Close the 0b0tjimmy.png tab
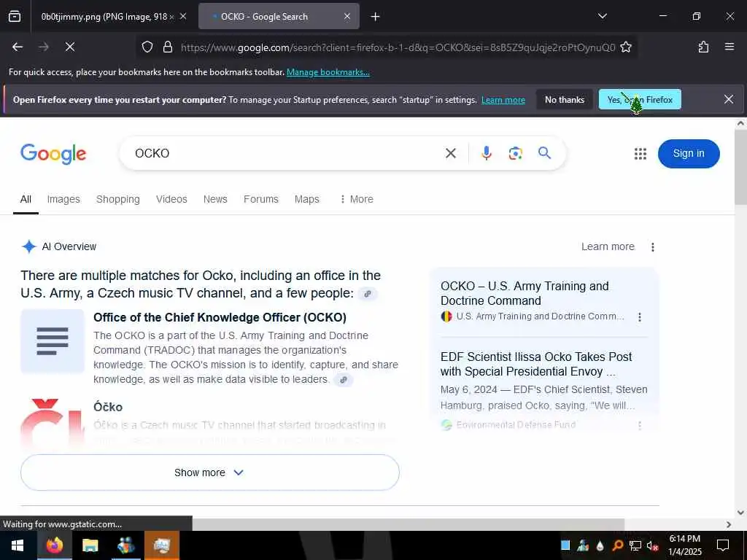 [183, 16]
